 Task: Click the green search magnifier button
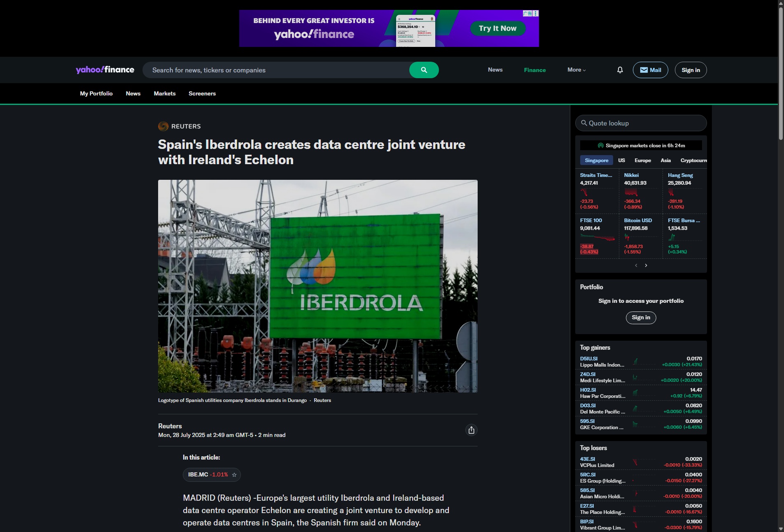(424, 70)
